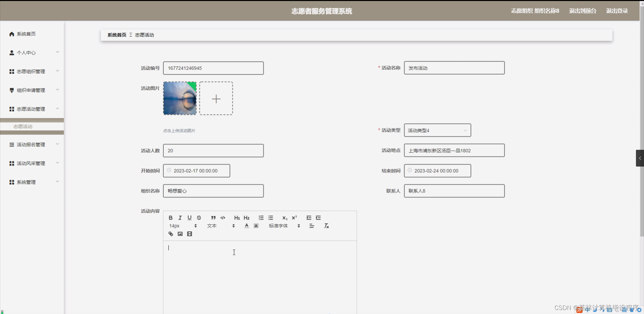Toggle bold formatting in the editor
This screenshot has width=644, height=314.
tap(170, 218)
